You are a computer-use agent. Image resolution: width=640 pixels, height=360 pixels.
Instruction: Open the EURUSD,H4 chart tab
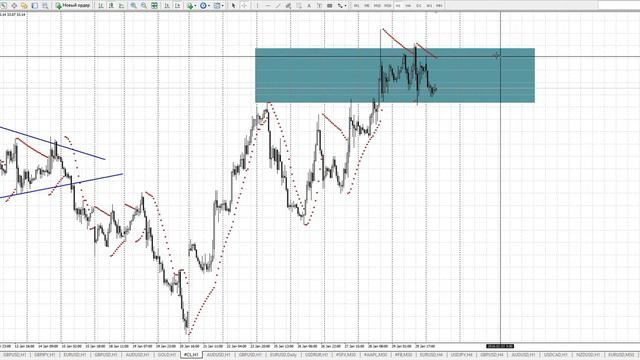point(431,355)
